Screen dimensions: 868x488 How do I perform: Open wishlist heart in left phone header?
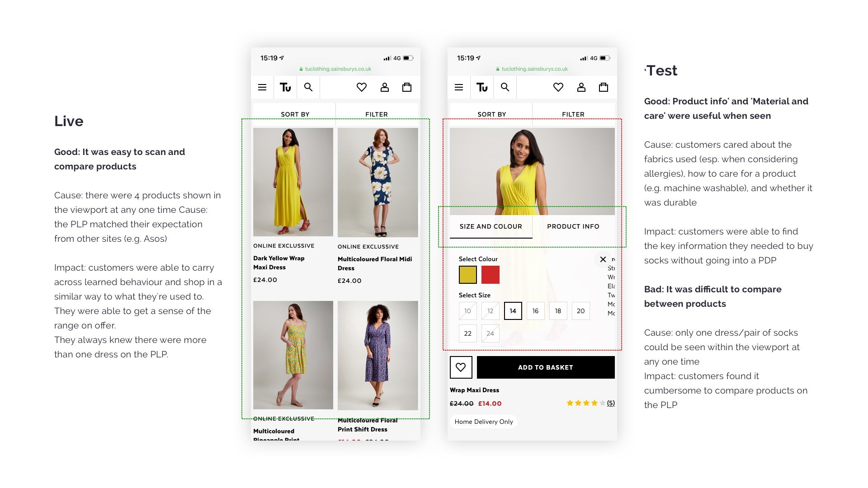point(361,87)
